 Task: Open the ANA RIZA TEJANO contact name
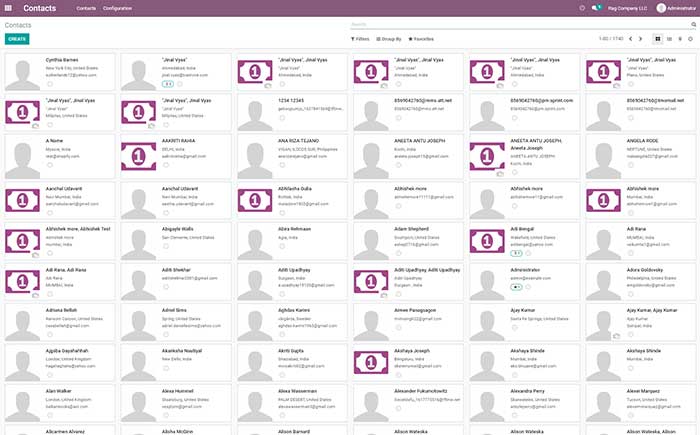click(x=298, y=141)
